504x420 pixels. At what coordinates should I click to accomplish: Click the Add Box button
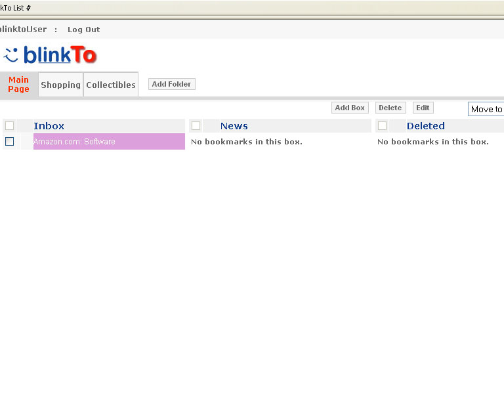350,108
